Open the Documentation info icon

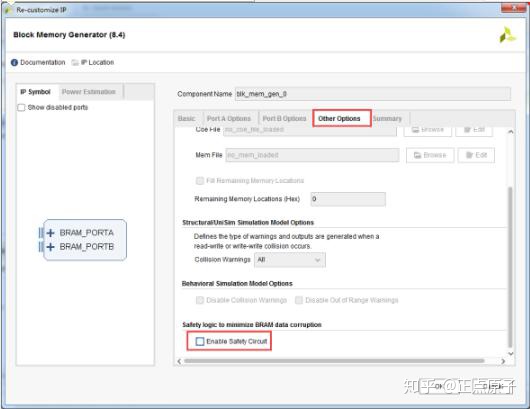pyautogui.click(x=14, y=63)
